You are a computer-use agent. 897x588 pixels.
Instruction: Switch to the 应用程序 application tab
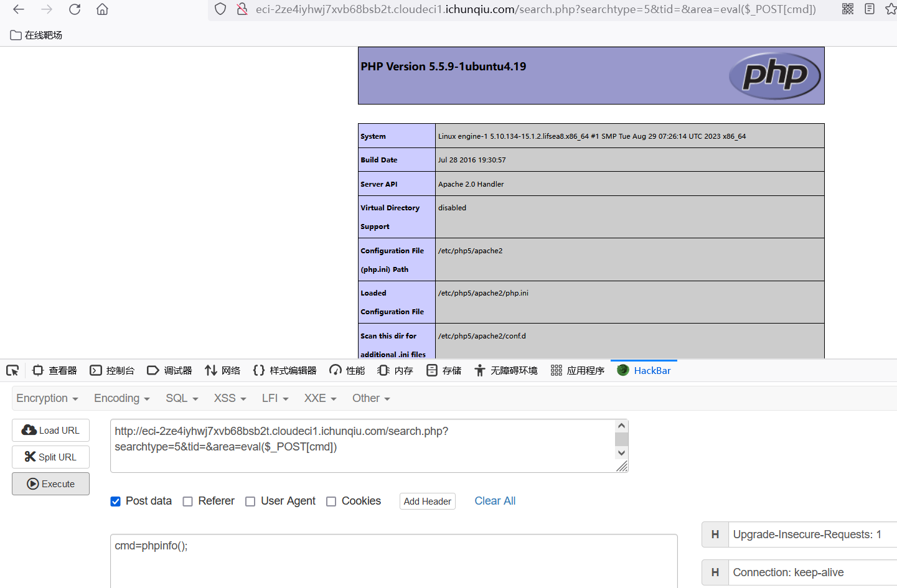(x=578, y=371)
